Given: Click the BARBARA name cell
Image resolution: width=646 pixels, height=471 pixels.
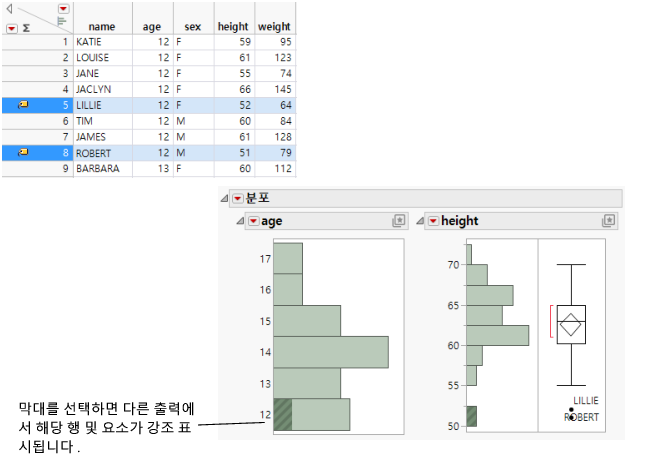Looking at the screenshot, I should (103, 169).
